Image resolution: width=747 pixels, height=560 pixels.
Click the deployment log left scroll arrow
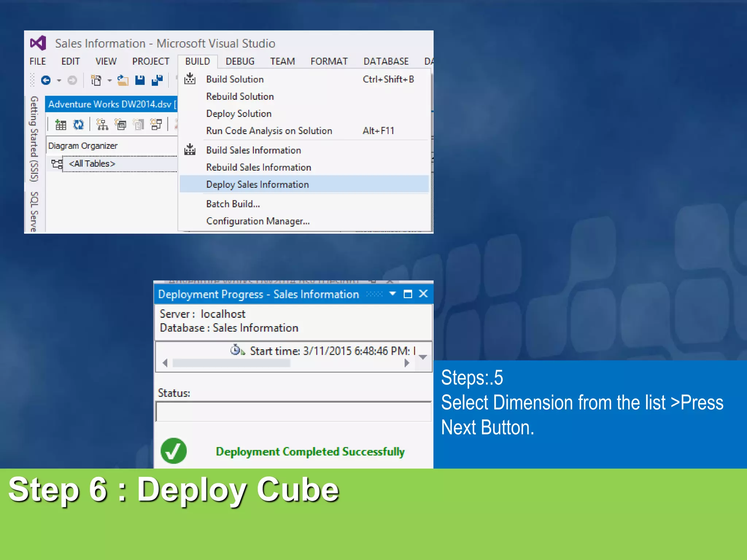165,363
